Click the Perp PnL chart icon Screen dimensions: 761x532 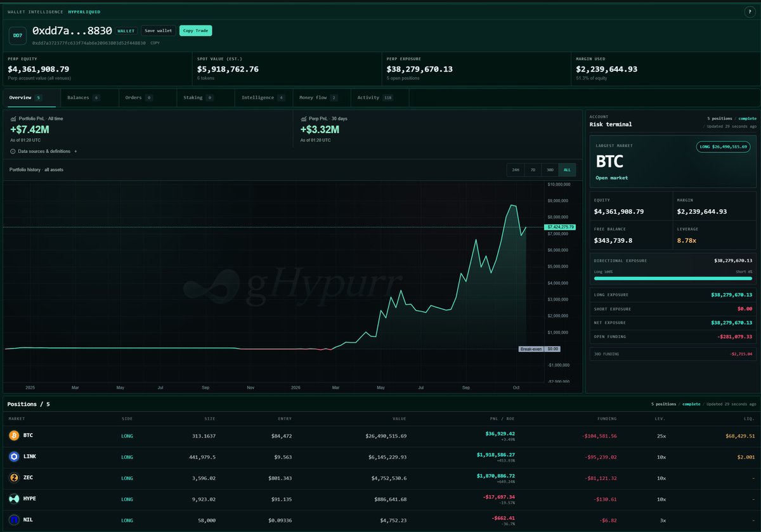click(303, 119)
